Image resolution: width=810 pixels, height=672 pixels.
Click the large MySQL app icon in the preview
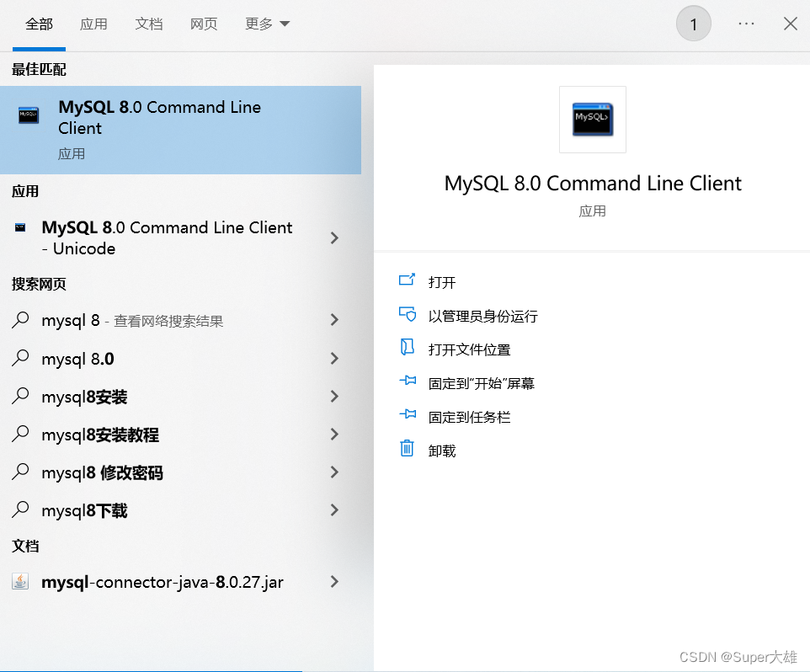point(593,120)
